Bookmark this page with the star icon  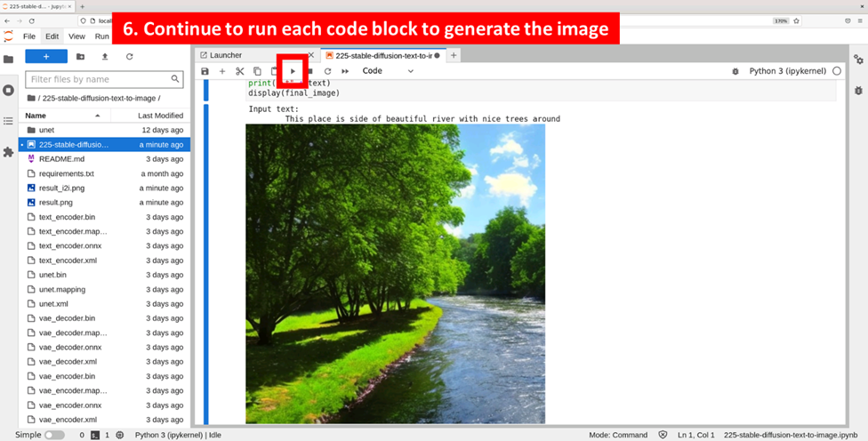tap(796, 21)
